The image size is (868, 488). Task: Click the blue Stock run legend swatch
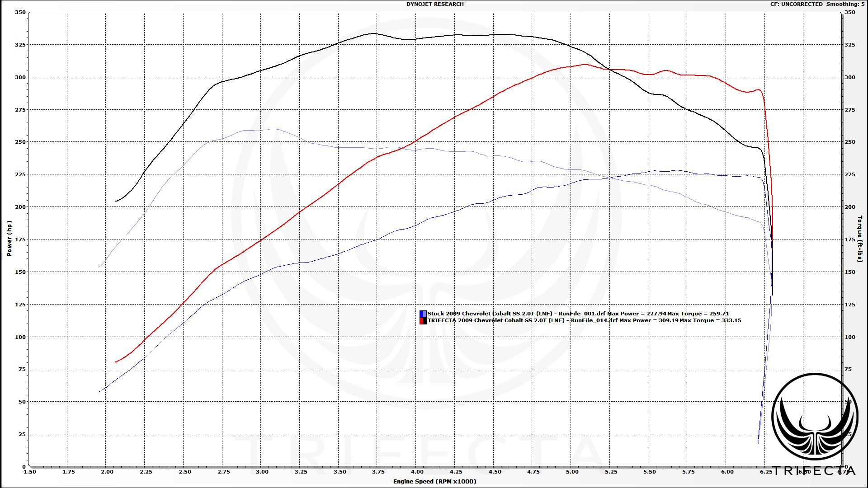point(423,314)
